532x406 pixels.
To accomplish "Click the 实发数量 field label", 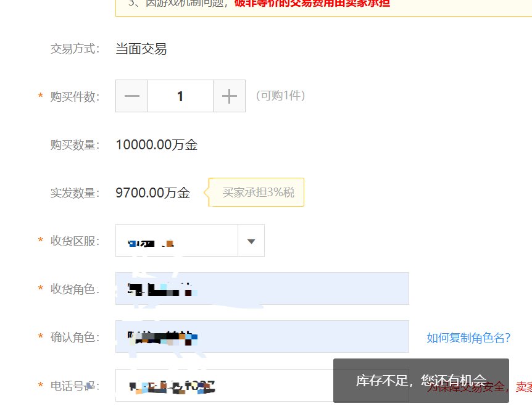I will tap(74, 193).
